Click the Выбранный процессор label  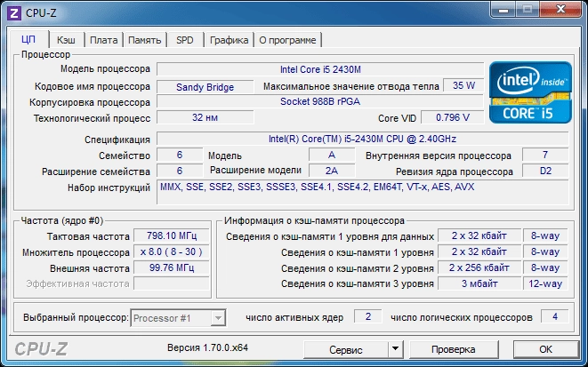point(76,317)
